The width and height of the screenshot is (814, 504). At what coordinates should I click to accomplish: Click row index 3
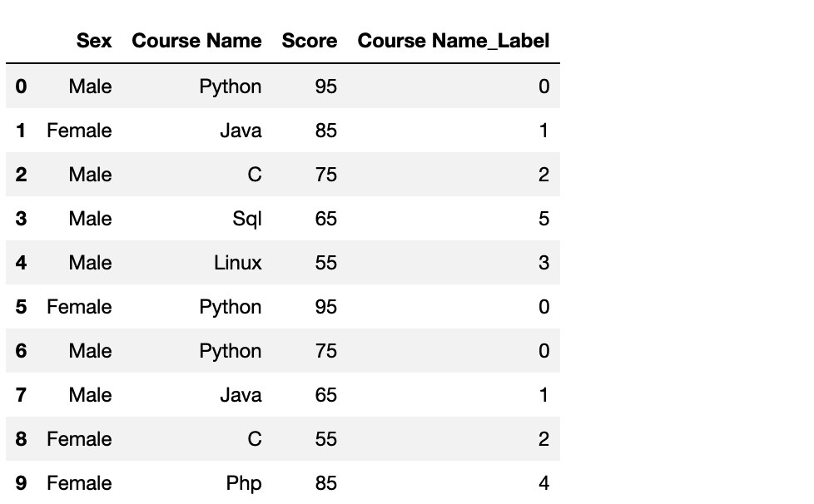21,219
